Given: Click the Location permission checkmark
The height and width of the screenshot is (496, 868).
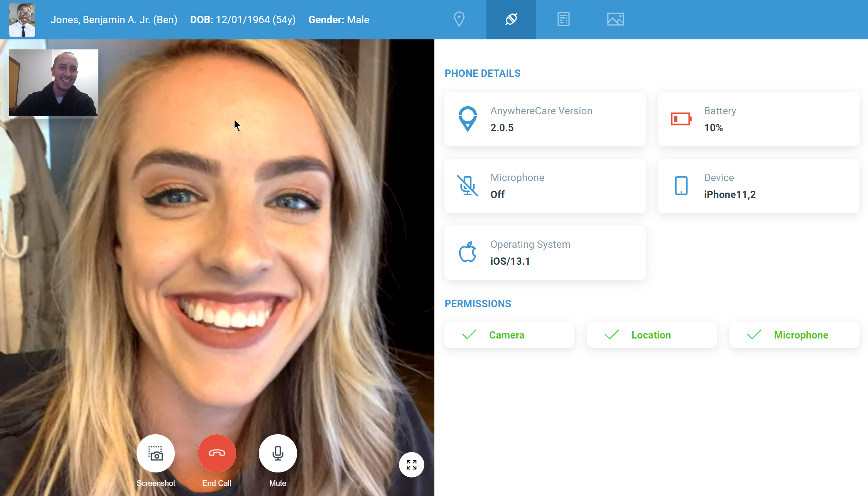Looking at the screenshot, I should tap(611, 335).
